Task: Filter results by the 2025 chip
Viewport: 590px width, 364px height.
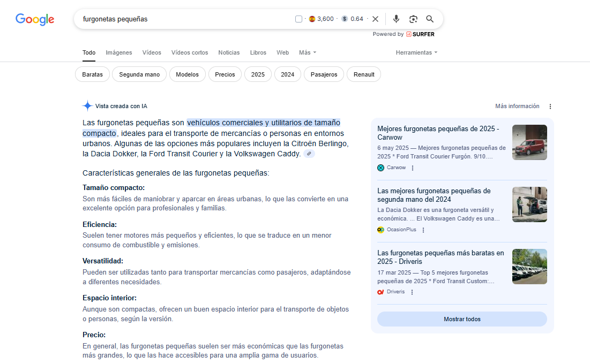Action: (258, 74)
